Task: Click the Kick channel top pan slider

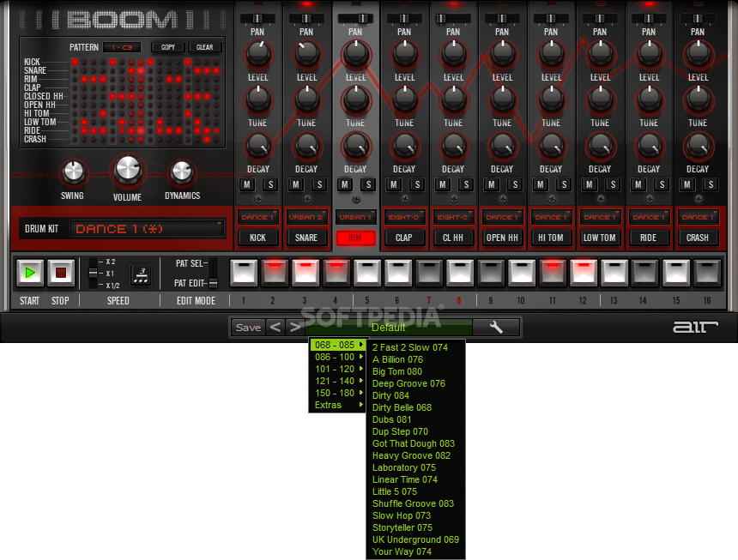Action: pyautogui.click(x=258, y=18)
